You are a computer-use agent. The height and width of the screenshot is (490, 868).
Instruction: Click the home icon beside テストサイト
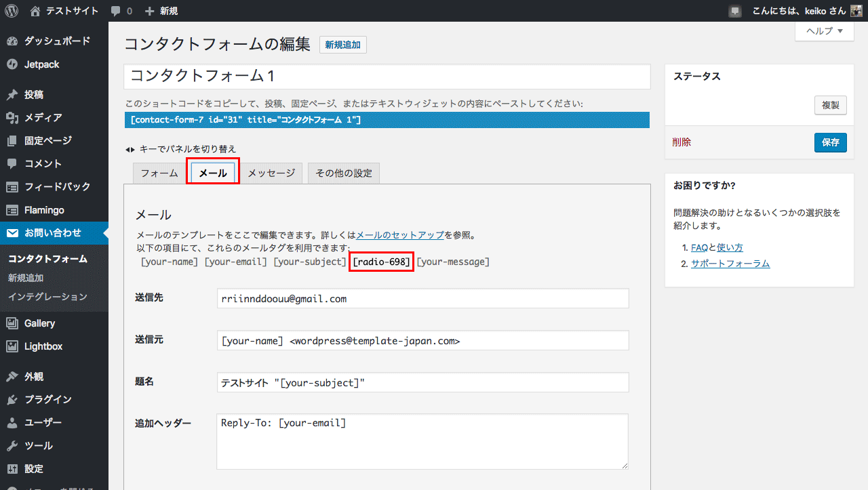pyautogui.click(x=35, y=11)
